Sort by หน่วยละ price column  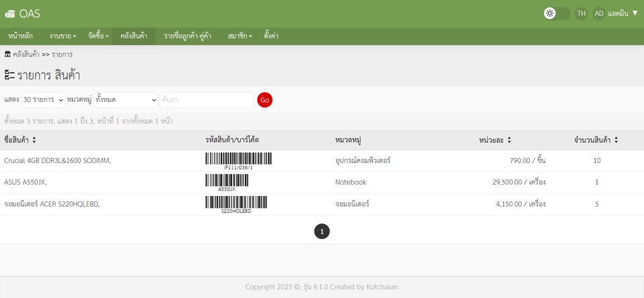tap(509, 140)
